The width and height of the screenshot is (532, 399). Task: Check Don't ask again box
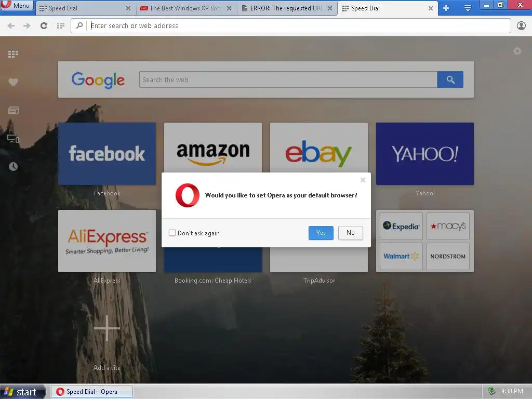pos(172,233)
